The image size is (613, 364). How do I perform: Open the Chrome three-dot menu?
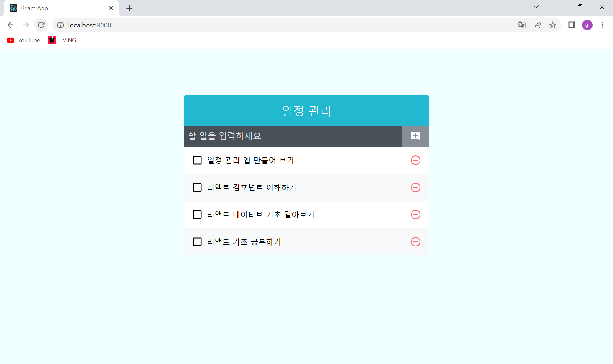602,25
